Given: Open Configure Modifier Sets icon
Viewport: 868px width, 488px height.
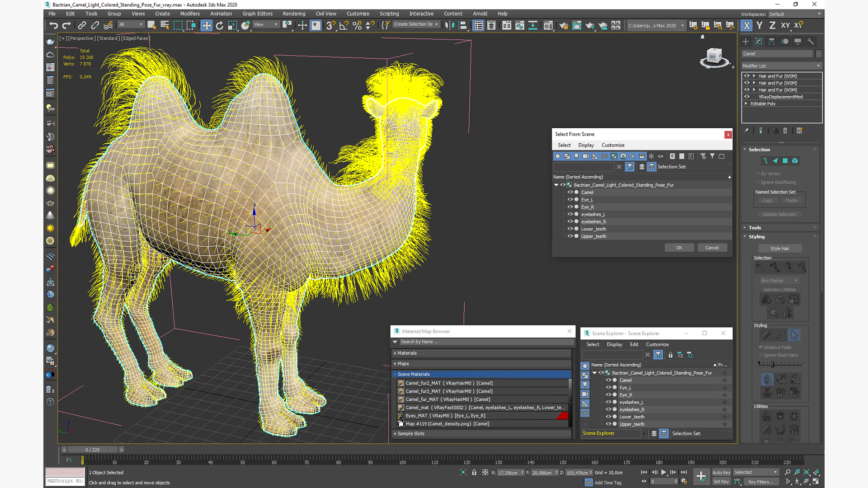Looking at the screenshot, I should tap(799, 131).
